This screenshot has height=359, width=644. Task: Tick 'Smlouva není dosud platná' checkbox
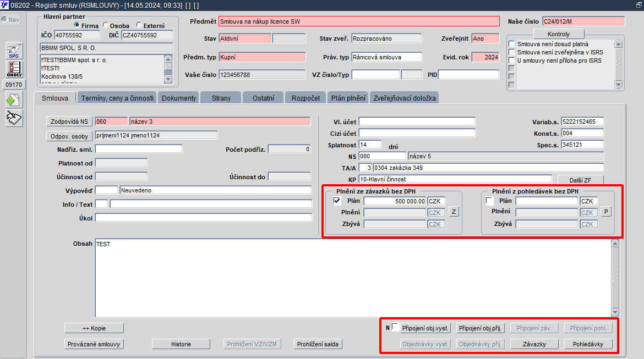(511, 44)
